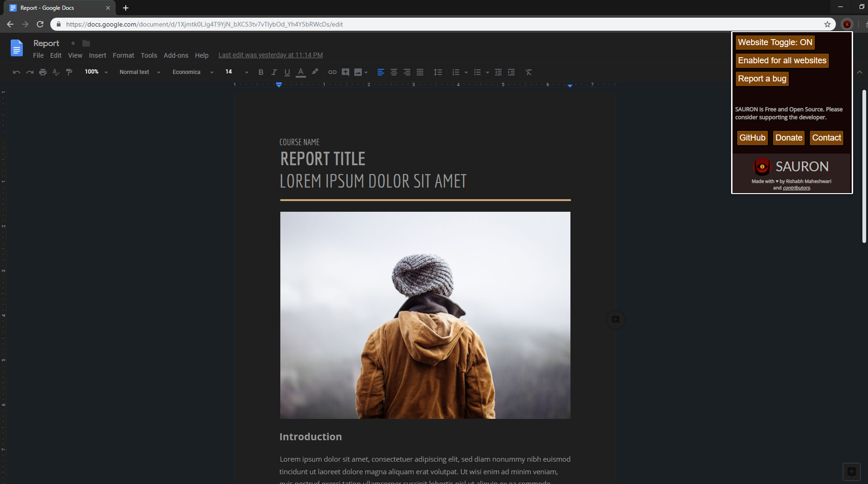868x484 pixels.
Task: Open last edit version history link
Action: (x=270, y=55)
